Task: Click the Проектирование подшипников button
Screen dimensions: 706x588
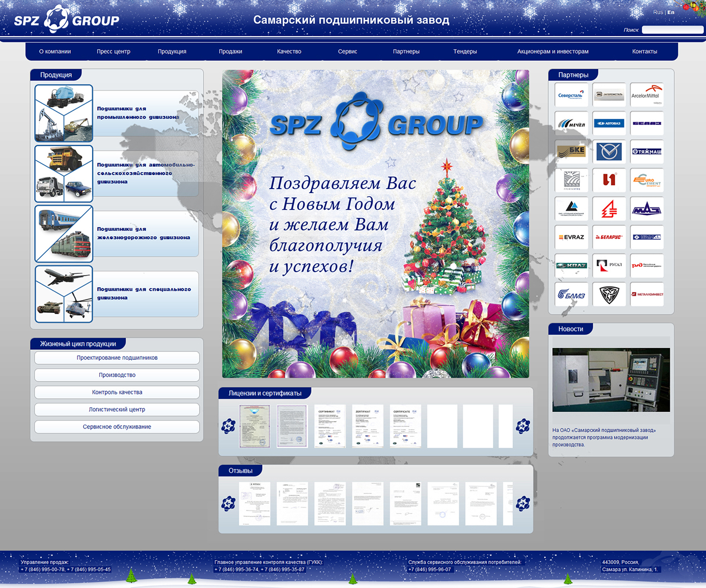Action: pyautogui.click(x=117, y=358)
